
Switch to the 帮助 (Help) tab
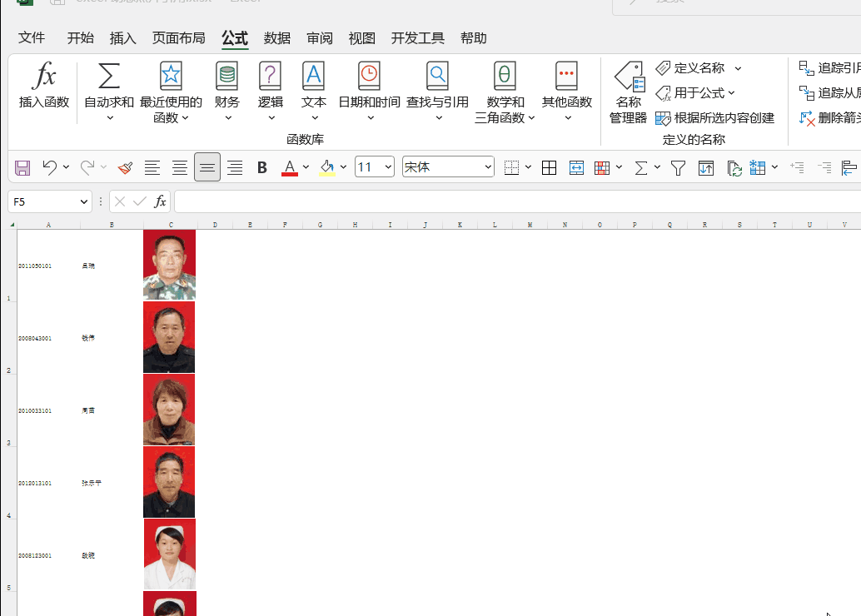point(473,38)
